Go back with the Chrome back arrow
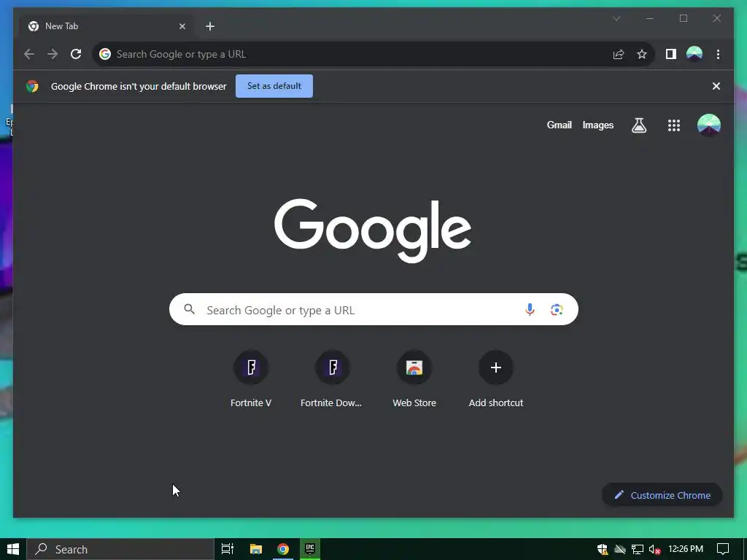Image resolution: width=747 pixels, height=560 pixels. point(29,54)
